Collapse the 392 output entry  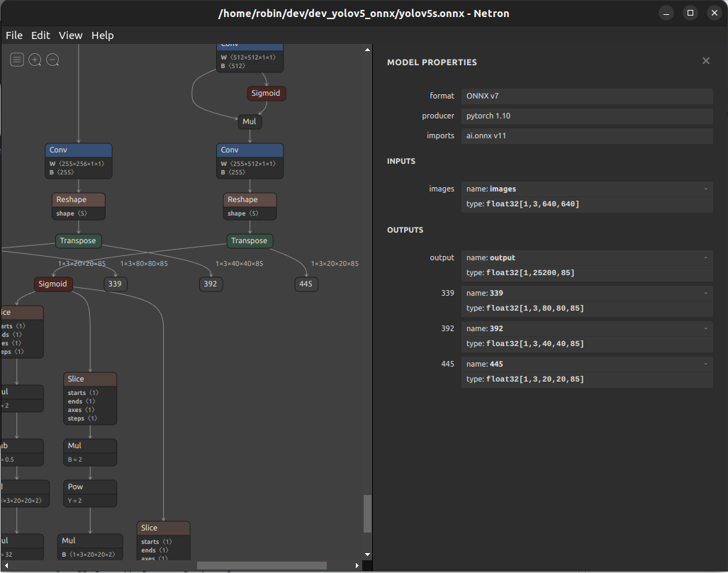(x=706, y=328)
